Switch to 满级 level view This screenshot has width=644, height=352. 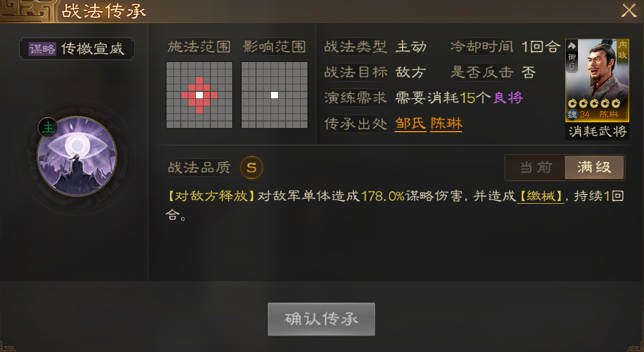(x=595, y=168)
